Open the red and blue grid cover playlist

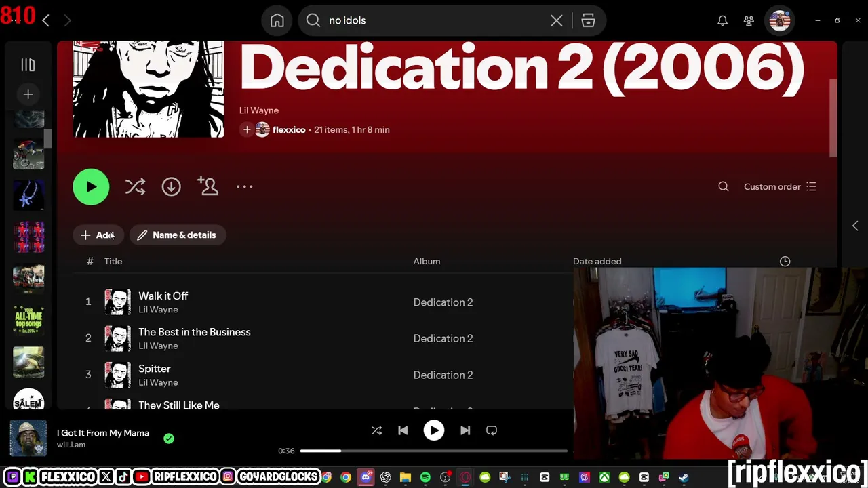(28, 237)
